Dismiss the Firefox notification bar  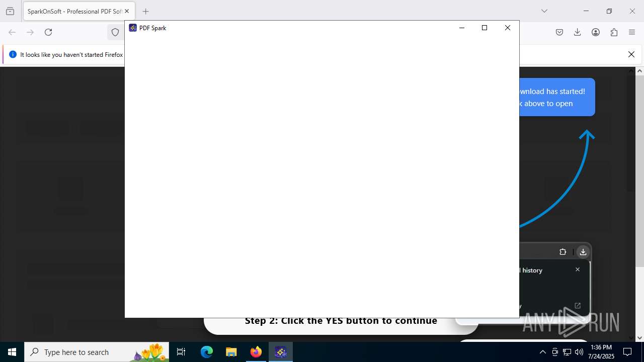tap(631, 54)
